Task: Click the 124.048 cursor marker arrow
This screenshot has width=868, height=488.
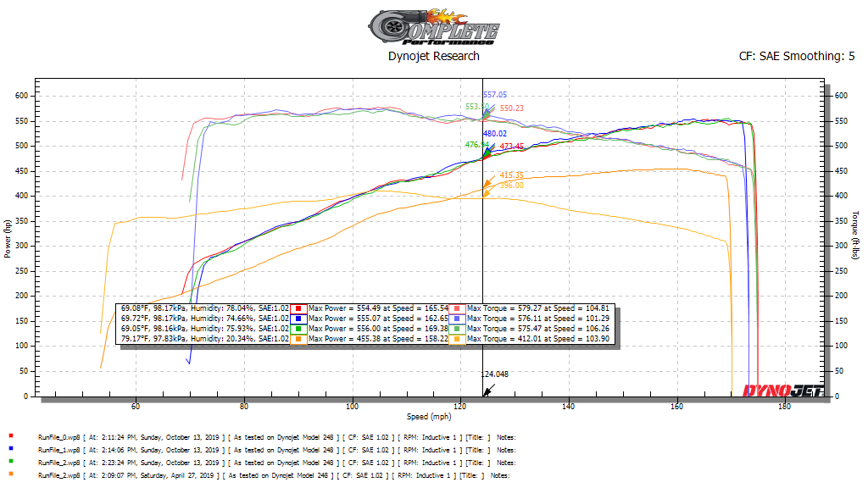Action: click(487, 391)
